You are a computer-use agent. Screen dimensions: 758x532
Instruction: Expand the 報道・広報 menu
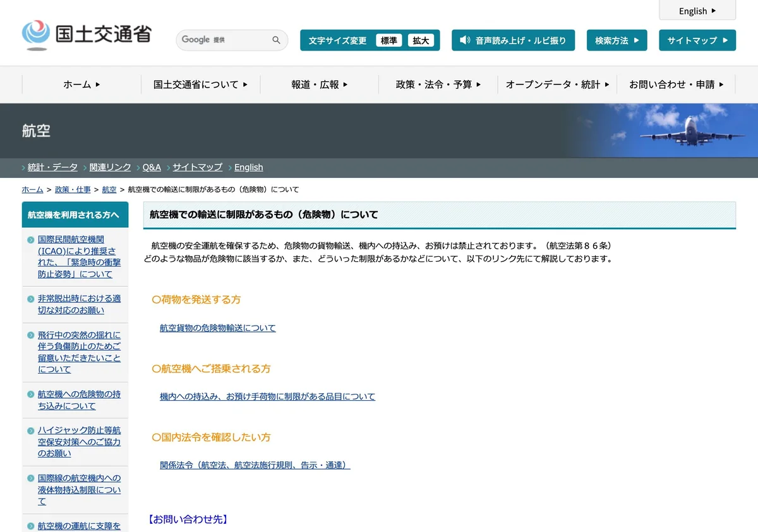click(x=320, y=85)
